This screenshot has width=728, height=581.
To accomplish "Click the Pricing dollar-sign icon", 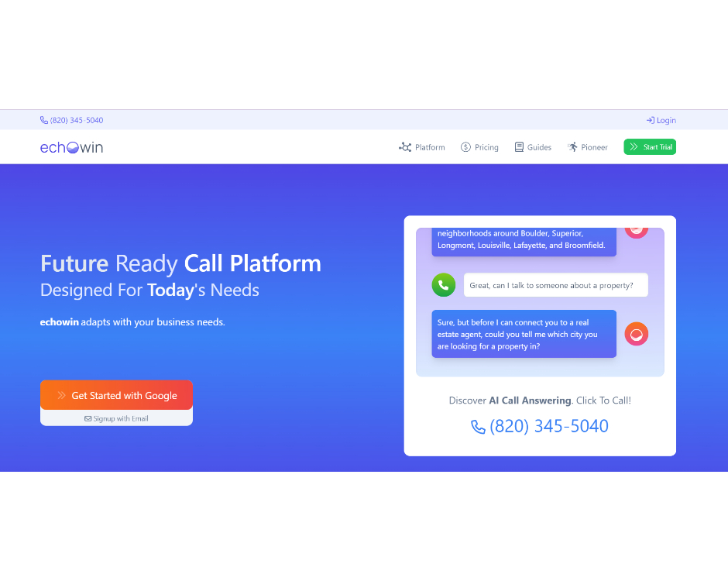I will tap(465, 147).
